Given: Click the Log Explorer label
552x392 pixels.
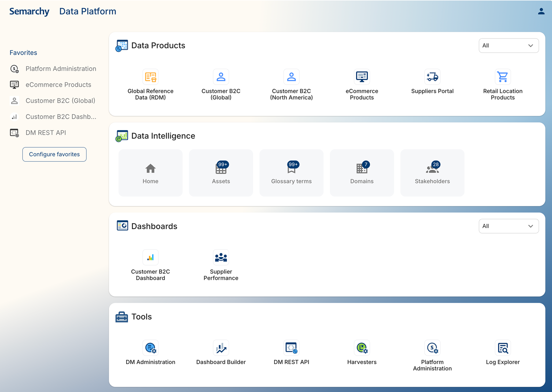Looking at the screenshot, I should click(x=503, y=362).
